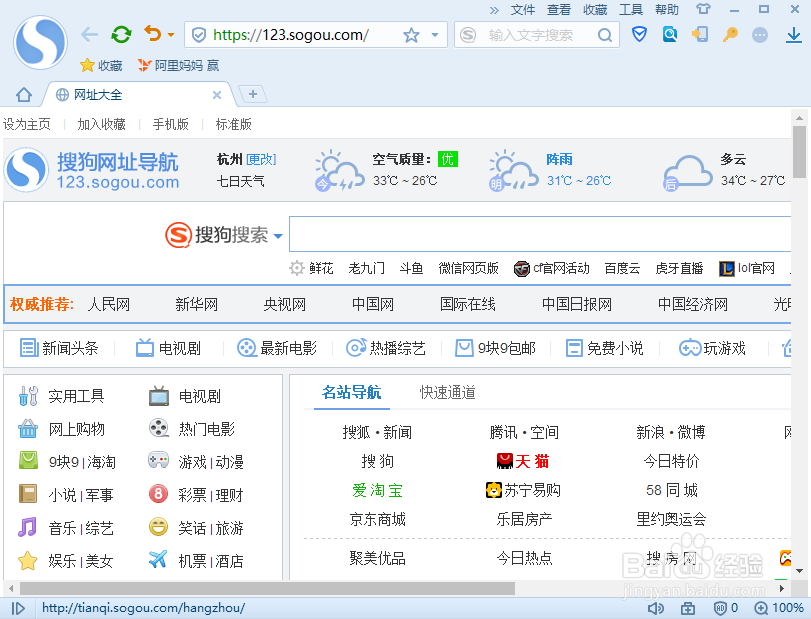Open the 文件 menu
This screenshot has width=811, height=619.
[x=522, y=10]
